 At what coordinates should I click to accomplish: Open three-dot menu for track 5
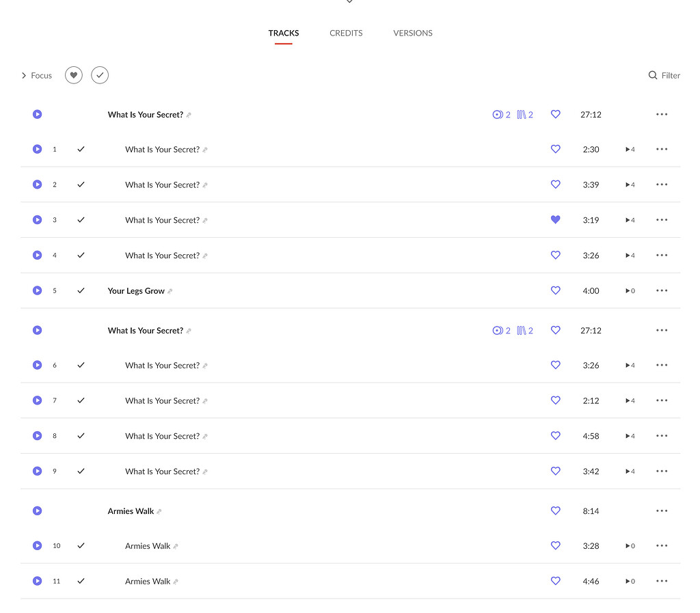tap(661, 290)
